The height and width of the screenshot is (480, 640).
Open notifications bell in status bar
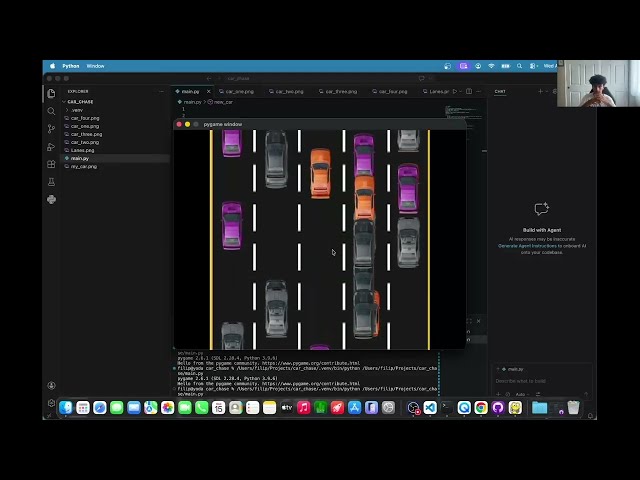click(x=590, y=416)
